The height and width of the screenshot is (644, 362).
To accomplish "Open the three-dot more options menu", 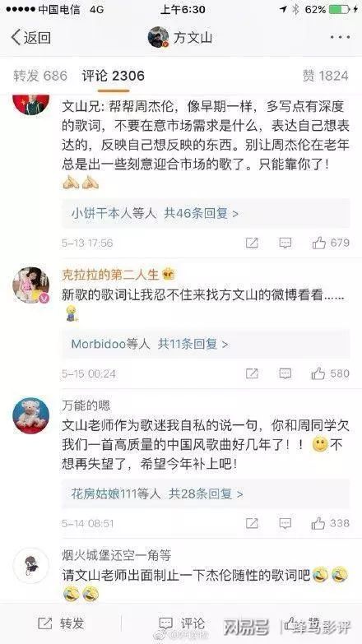I will point(341,37).
